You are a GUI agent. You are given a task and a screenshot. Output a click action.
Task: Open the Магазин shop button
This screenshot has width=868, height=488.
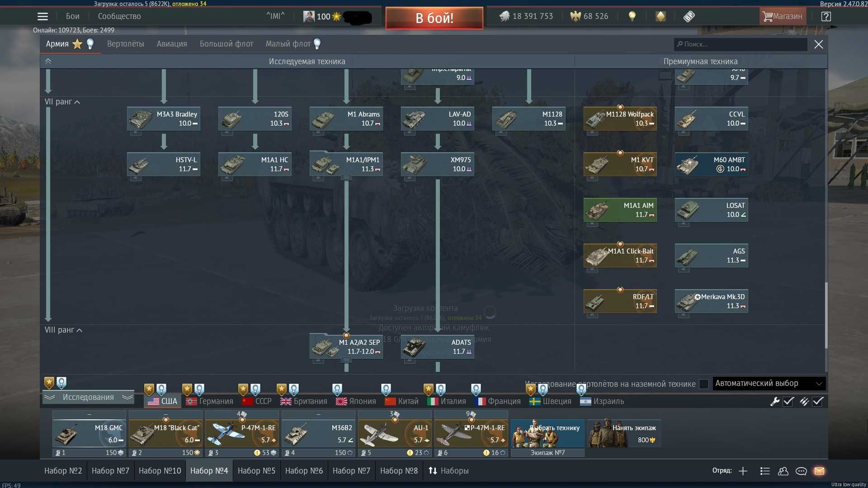point(783,17)
